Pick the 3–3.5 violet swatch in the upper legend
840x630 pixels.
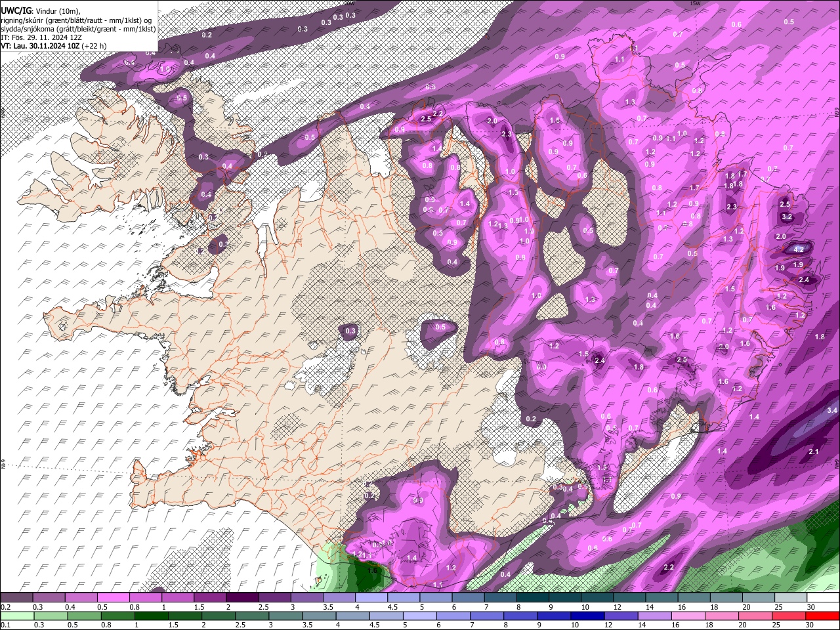pyautogui.click(x=306, y=598)
